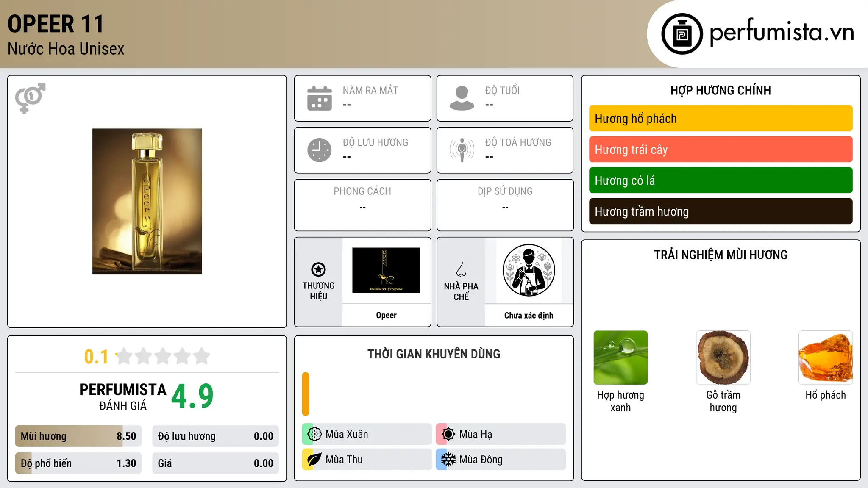Click the Nước Hoa Unisex subtitle
This screenshot has width=868, height=488.
66,49
